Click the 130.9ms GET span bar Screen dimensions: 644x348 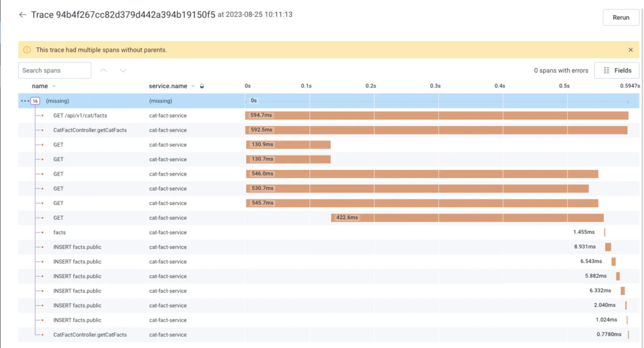tap(288, 145)
